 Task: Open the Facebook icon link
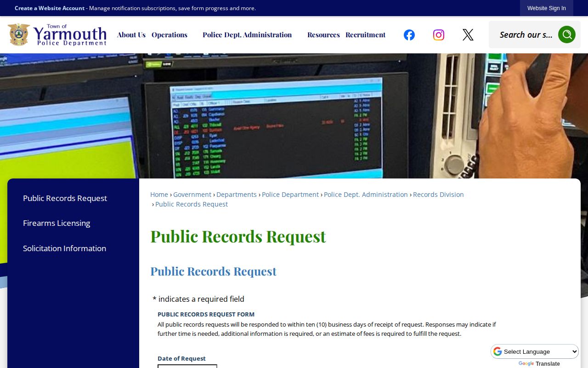409,35
